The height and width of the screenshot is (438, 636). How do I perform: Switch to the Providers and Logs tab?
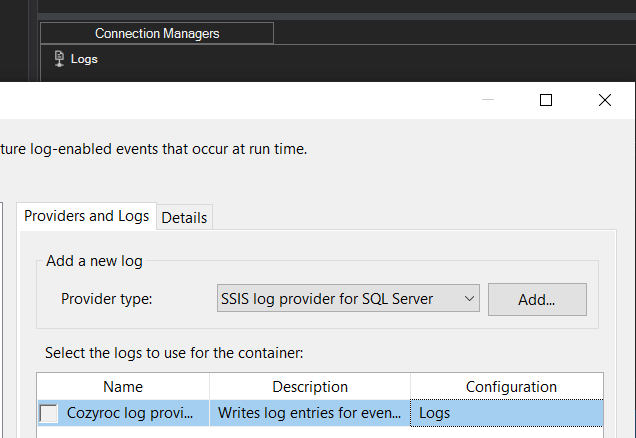coord(86,216)
